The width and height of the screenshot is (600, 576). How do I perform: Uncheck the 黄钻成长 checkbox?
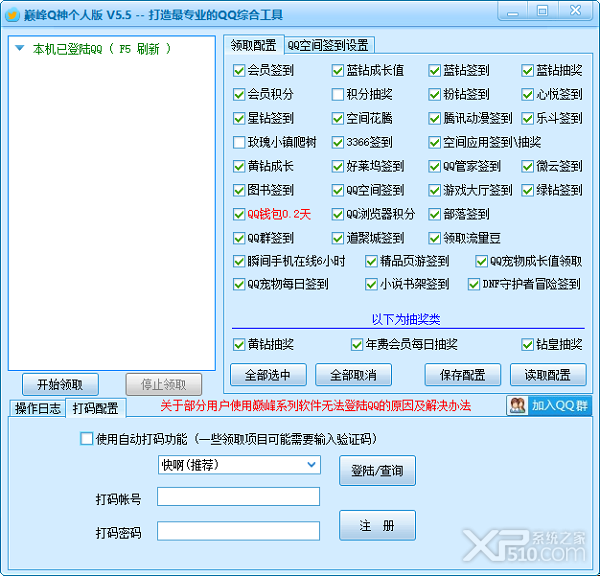click(x=239, y=166)
